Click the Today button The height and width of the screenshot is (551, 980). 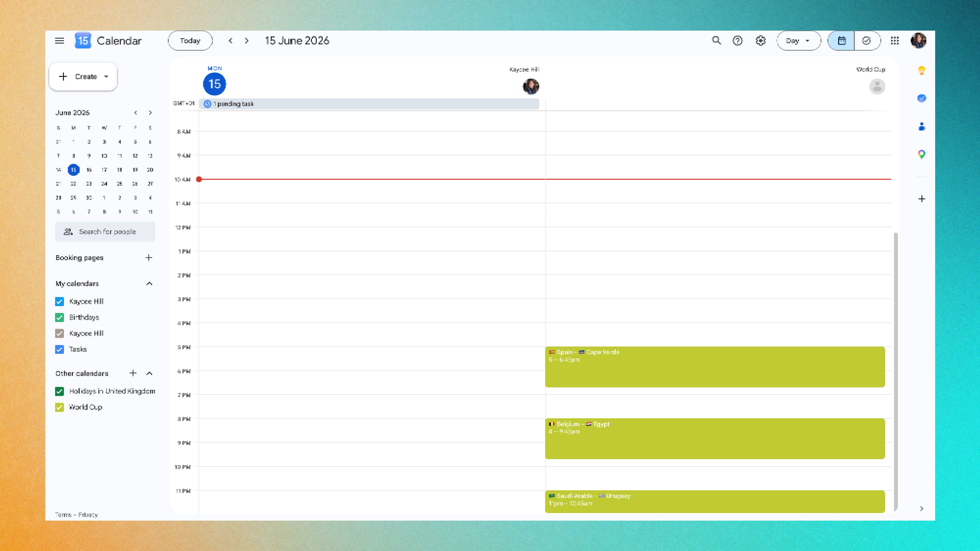click(x=190, y=41)
